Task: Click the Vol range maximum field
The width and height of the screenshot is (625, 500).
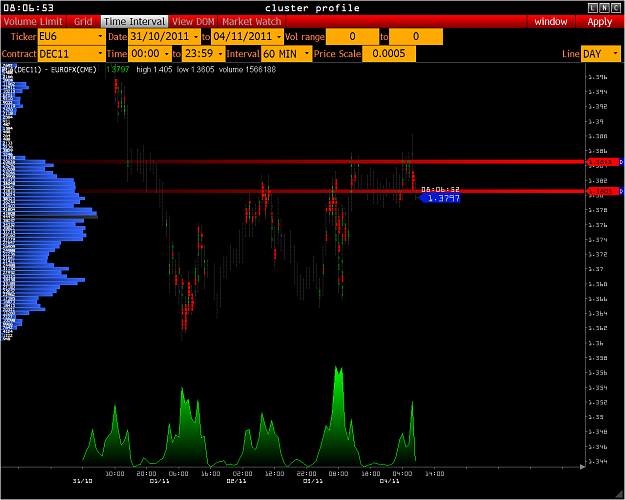Action: coord(416,37)
